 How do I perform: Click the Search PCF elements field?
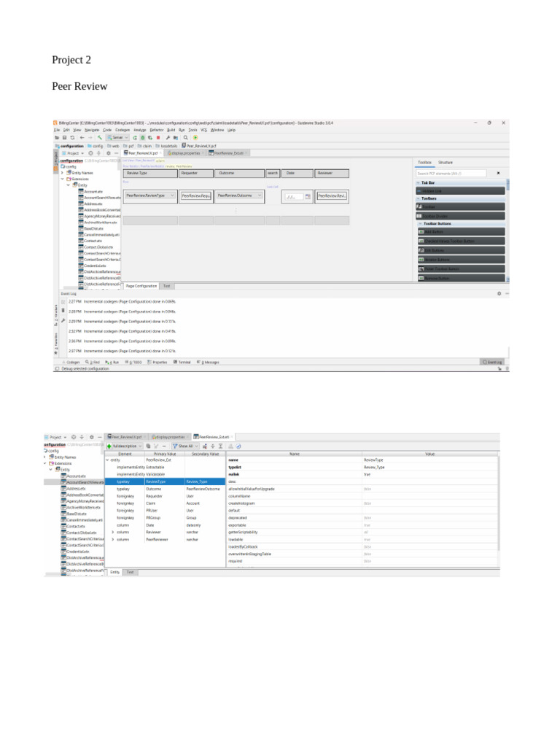[x=451, y=174]
